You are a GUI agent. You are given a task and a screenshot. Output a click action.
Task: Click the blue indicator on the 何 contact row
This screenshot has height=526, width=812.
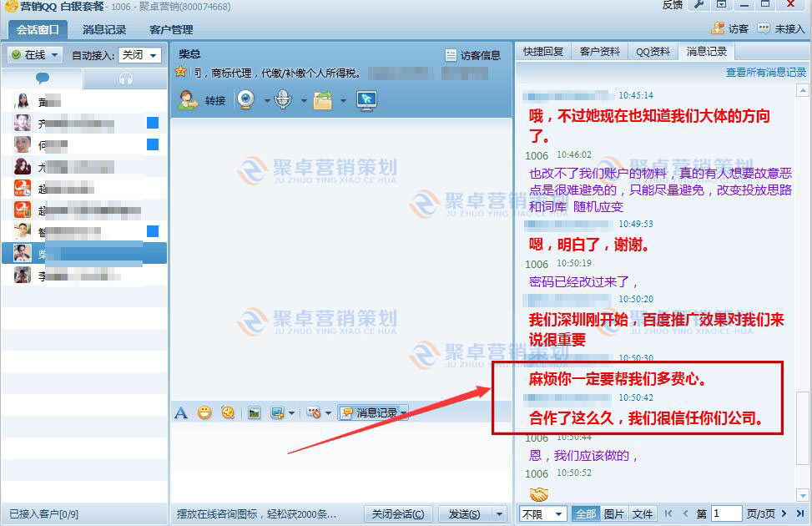point(153,144)
